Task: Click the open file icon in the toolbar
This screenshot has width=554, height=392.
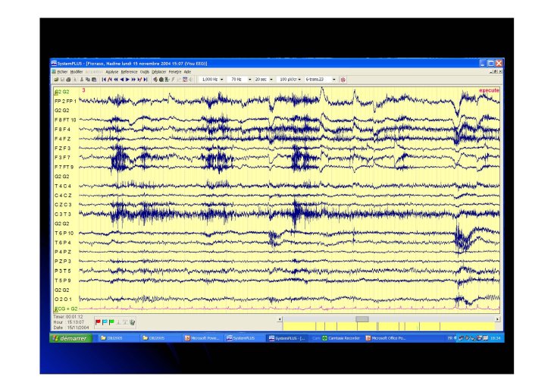Action: click(56, 79)
